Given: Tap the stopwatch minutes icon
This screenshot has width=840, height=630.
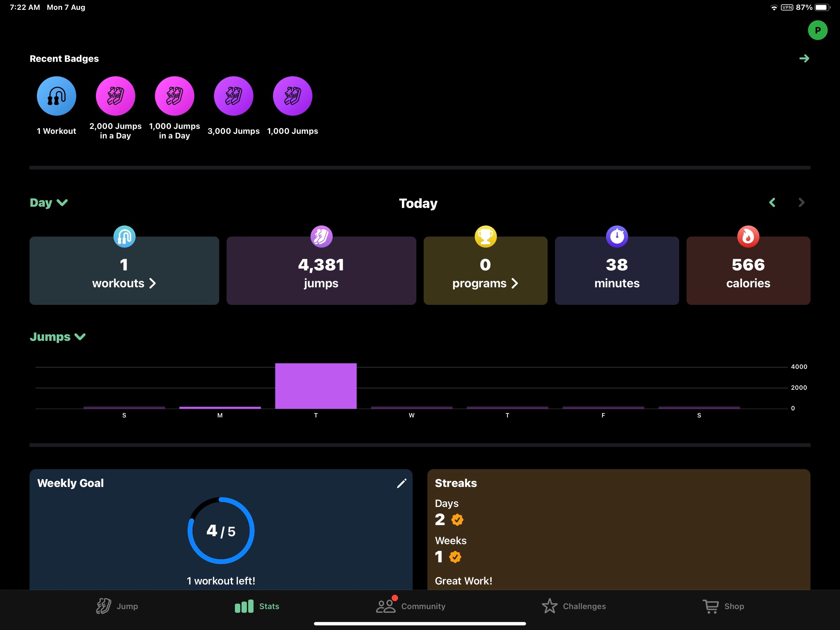Looking at the screenshot, I should coord(617,237).
